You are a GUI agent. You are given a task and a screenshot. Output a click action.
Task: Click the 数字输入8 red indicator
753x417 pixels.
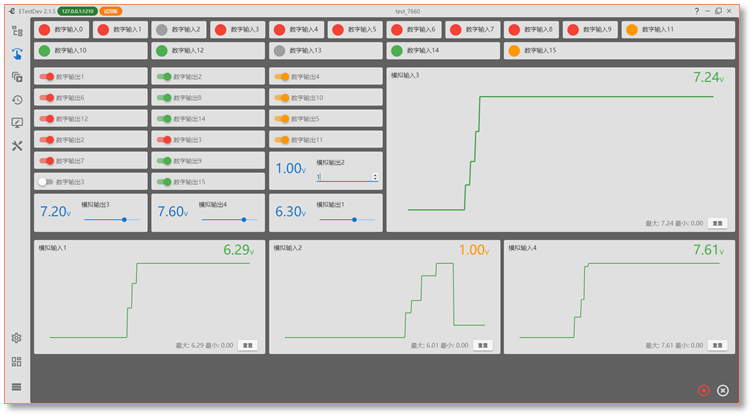(x=514, y=30)
